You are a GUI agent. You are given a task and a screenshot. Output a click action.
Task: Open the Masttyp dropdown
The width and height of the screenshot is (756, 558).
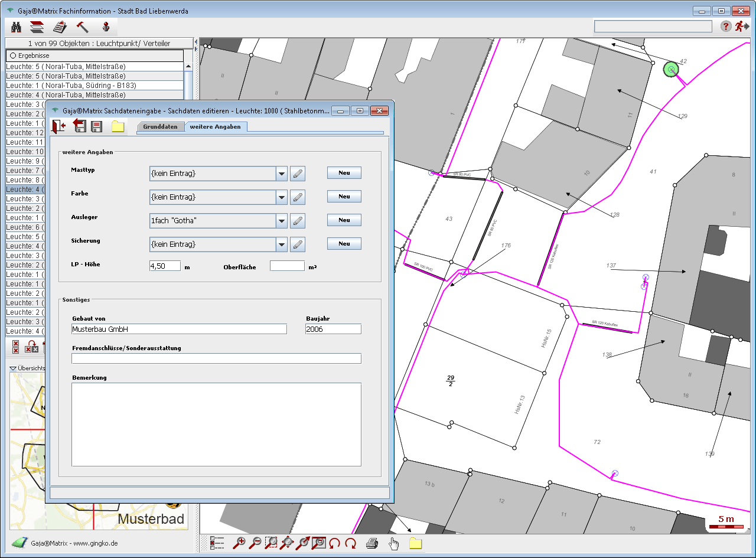pyautogui.click(x=282, y=173)
